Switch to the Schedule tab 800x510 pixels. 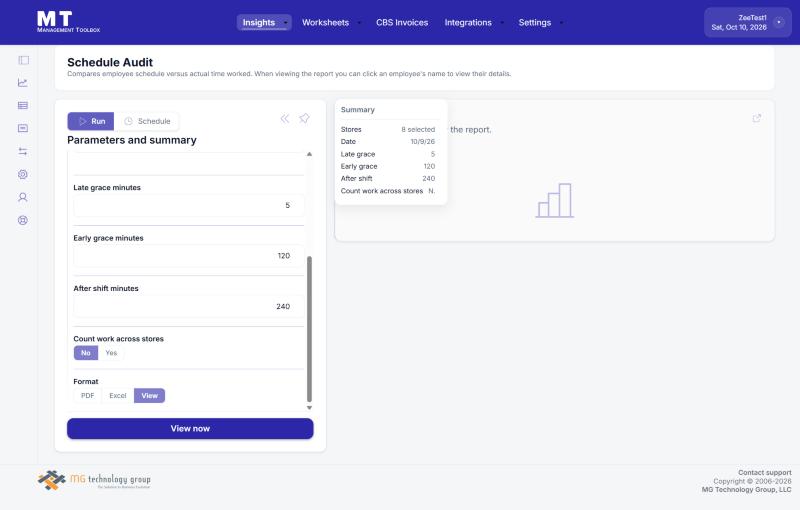coord(147,121)
